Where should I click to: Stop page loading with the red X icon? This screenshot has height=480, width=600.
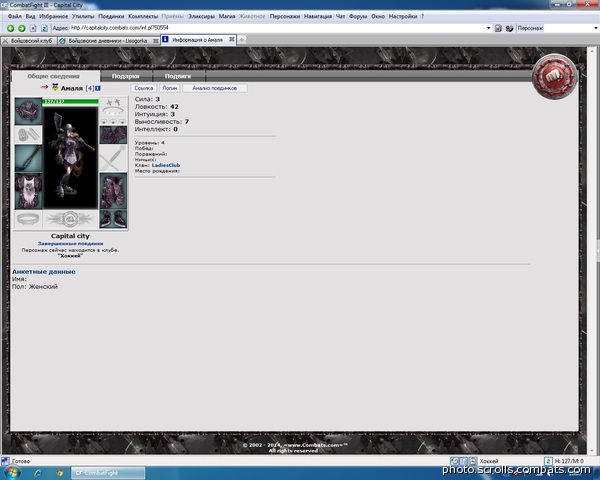click(33, 28)
